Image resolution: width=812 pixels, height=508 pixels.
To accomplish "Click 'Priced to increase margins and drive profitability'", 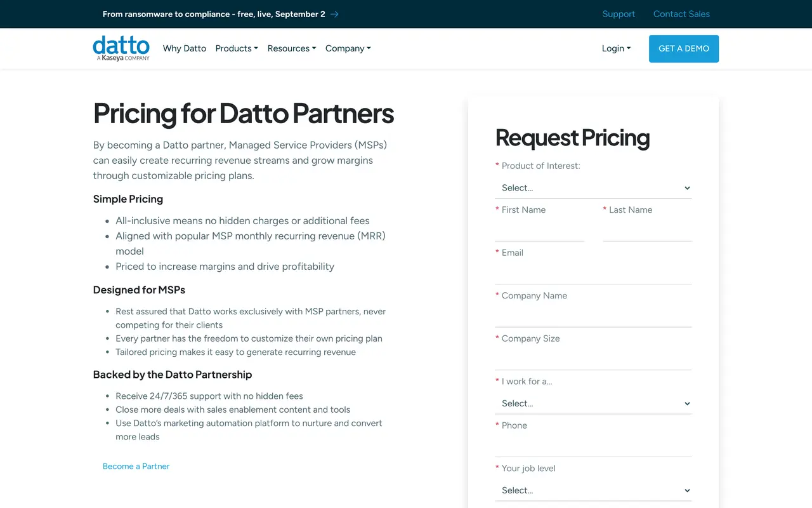I will pyautogui.click(x=225, y=267).
